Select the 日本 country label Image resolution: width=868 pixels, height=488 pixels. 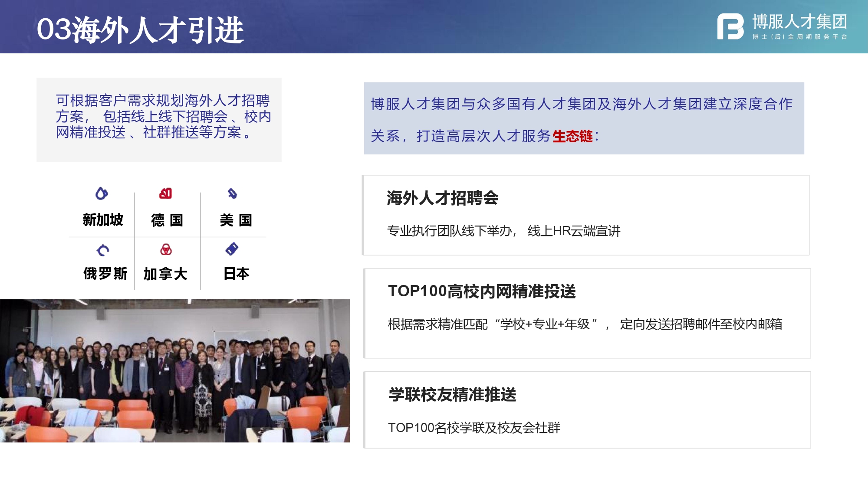(236, 274)
